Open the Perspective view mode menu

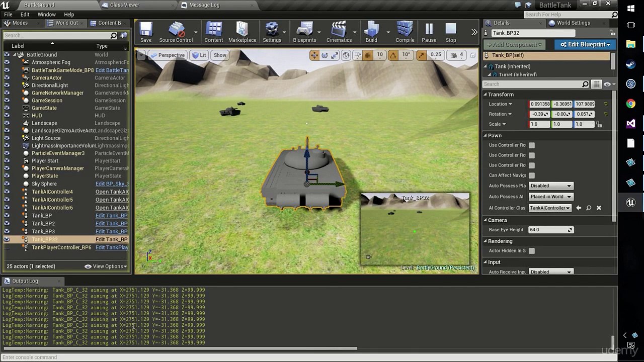[x=168, y=55]
